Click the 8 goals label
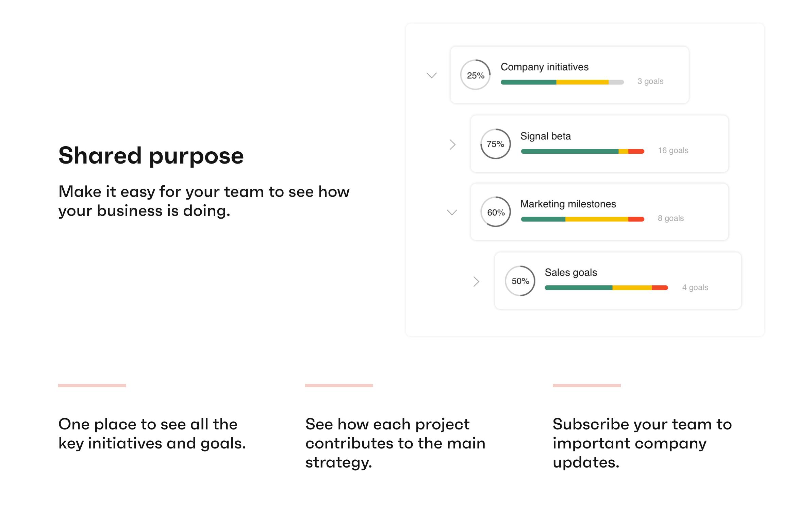 tap(670, 218)
